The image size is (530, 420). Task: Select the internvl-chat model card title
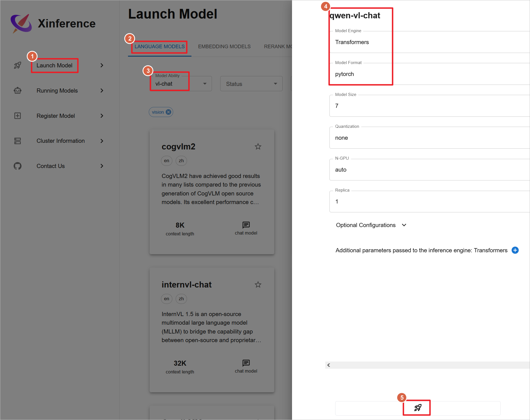186,284
